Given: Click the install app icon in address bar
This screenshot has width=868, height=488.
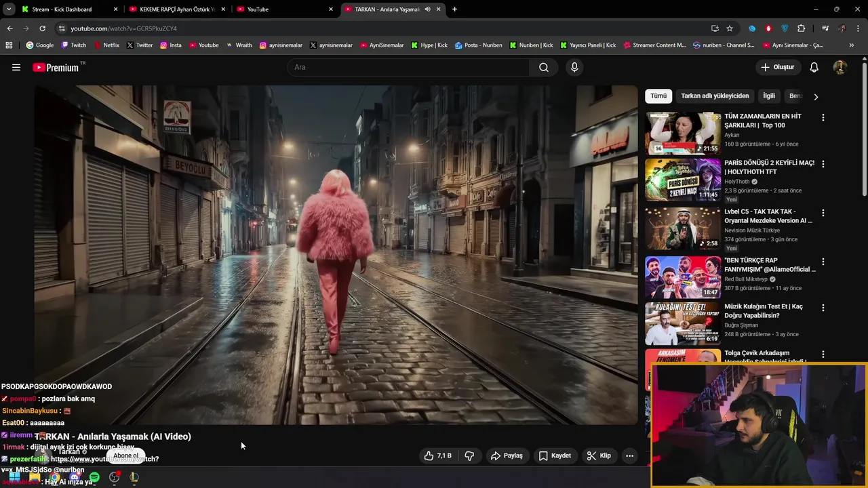Looking at the screenshot, I should [x=715, y=28].
